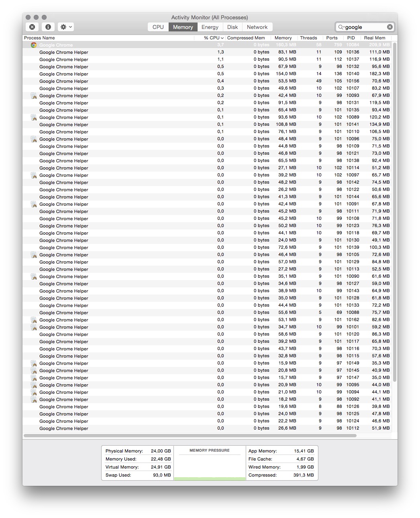Click the horizontal scrollbar under the list
The height and width of the screenshot is (518, 420).
[190, 435]
